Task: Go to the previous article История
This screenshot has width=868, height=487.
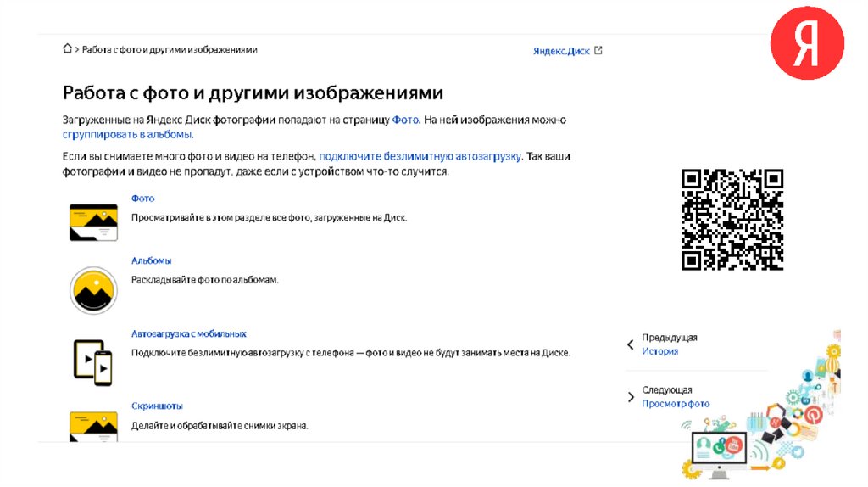Action: tap(659, 351)
